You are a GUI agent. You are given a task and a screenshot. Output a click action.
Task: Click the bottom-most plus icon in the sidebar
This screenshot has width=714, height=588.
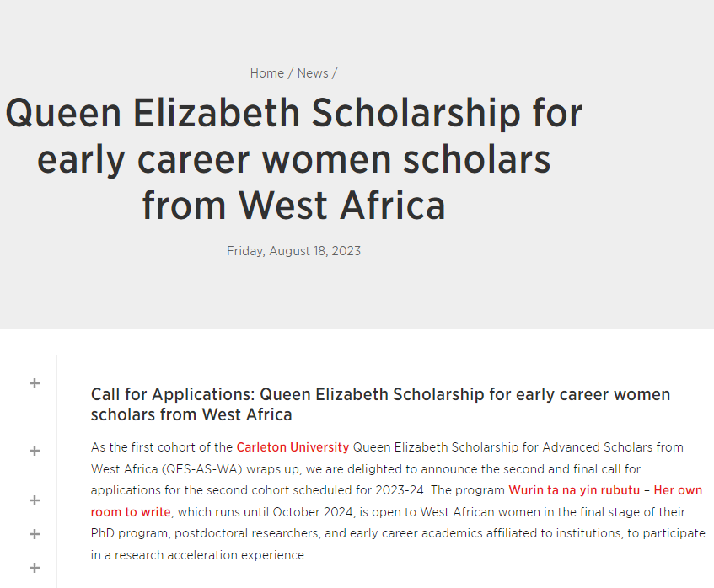coord(35,568)
